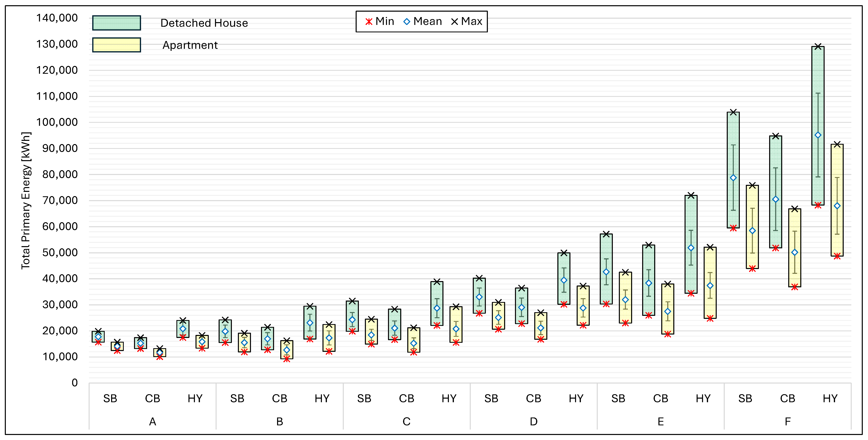Viewport: 868px width, 440px height.
Task: Click the min asterisk of E HY apartment bar
Action: point(710,318)
